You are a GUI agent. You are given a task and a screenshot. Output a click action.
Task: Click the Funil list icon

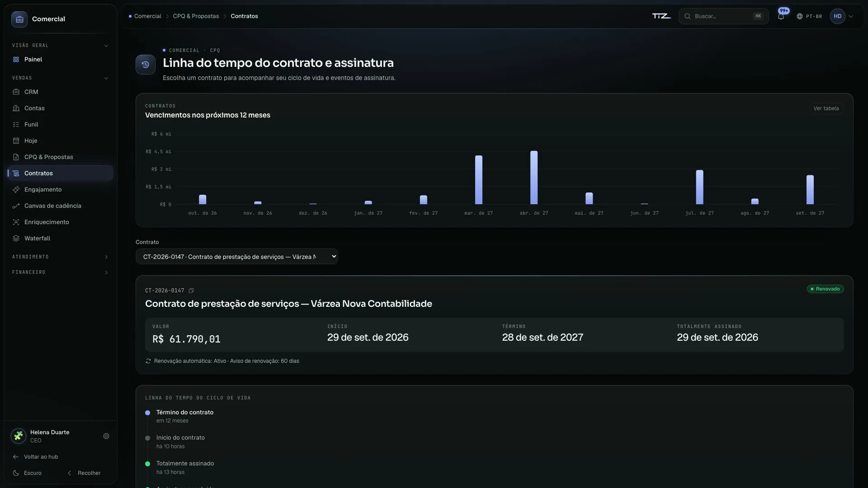(x=16, y=125)
